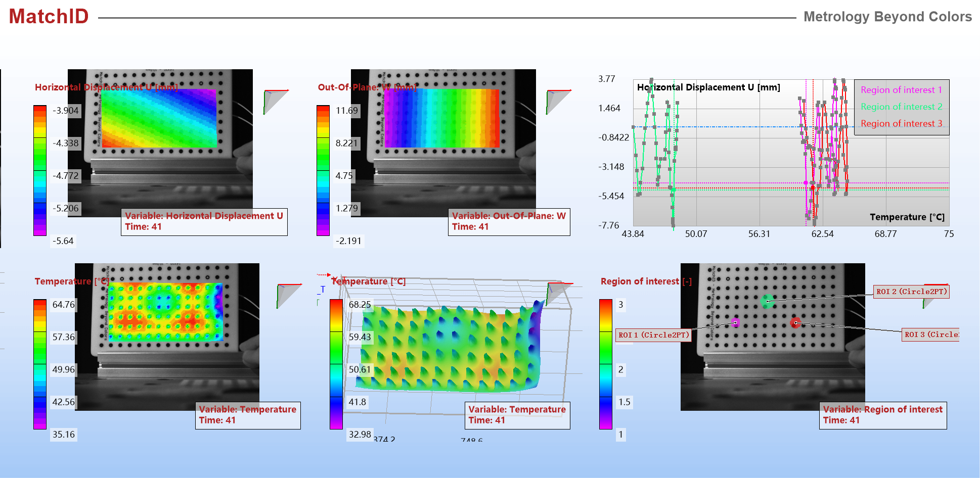Click the '-4.772' displacement scale value
Image resolution: width=980 pixels, height=478 pixels.
click(66, 176)
